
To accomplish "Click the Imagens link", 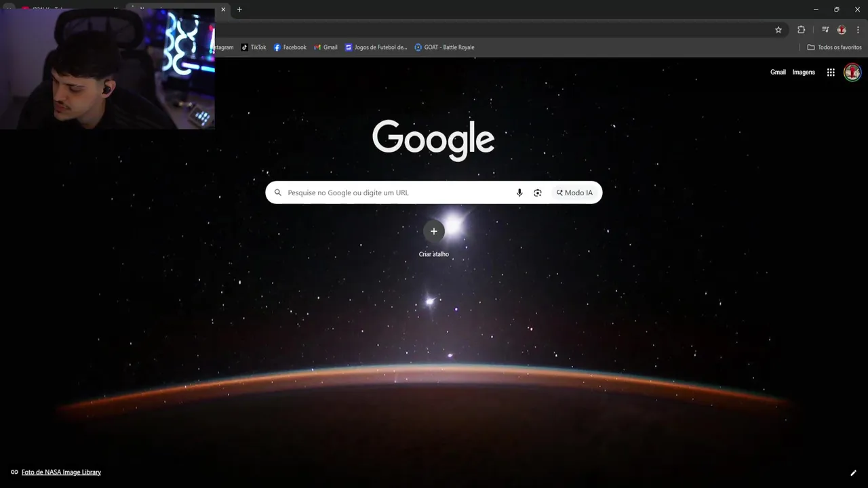I will click(804, 72).
